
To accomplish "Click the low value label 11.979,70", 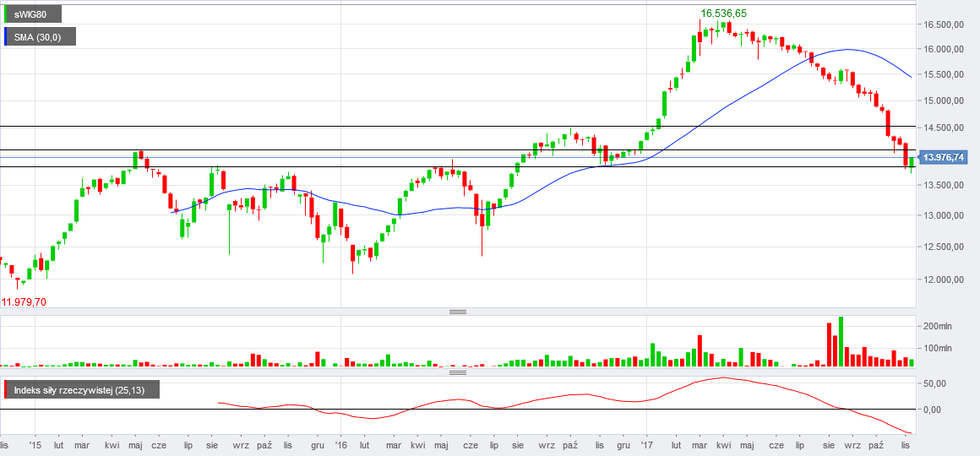I will pos(24,302).
